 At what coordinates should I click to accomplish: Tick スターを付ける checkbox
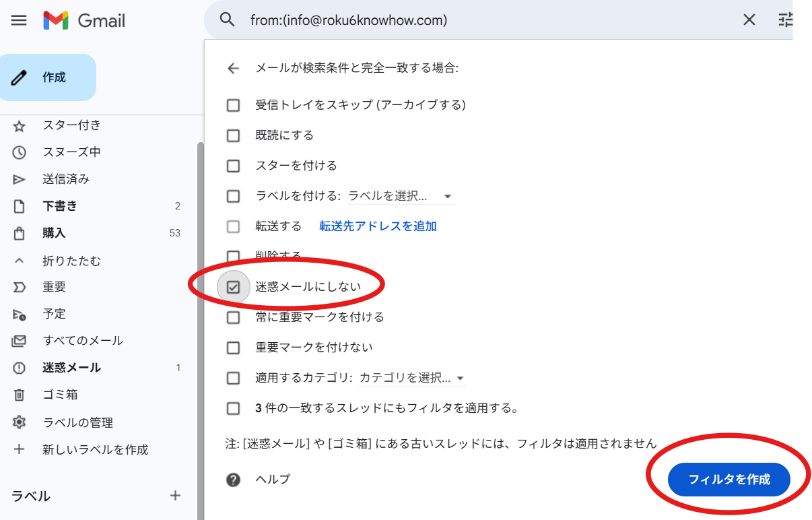click(x=234, y=166)
